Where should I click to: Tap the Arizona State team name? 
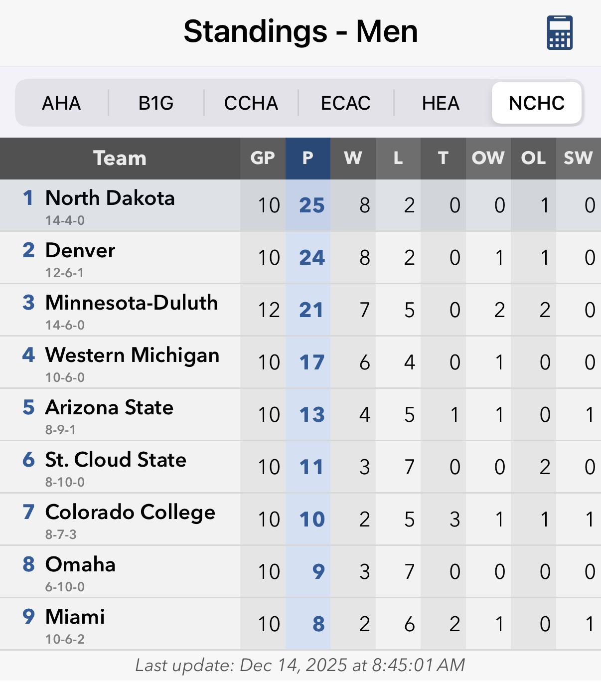(x=109, y=408)
